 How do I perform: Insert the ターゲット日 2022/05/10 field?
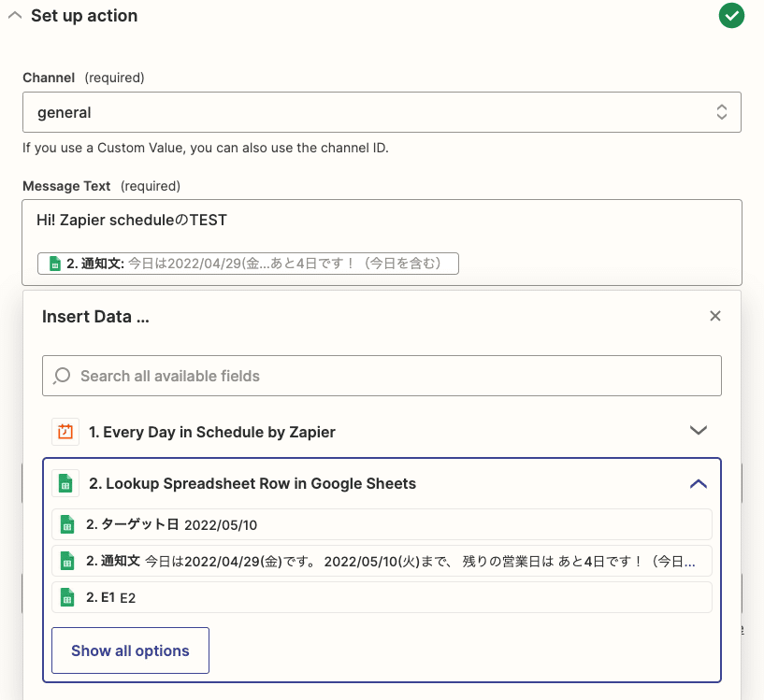point(382,524)
